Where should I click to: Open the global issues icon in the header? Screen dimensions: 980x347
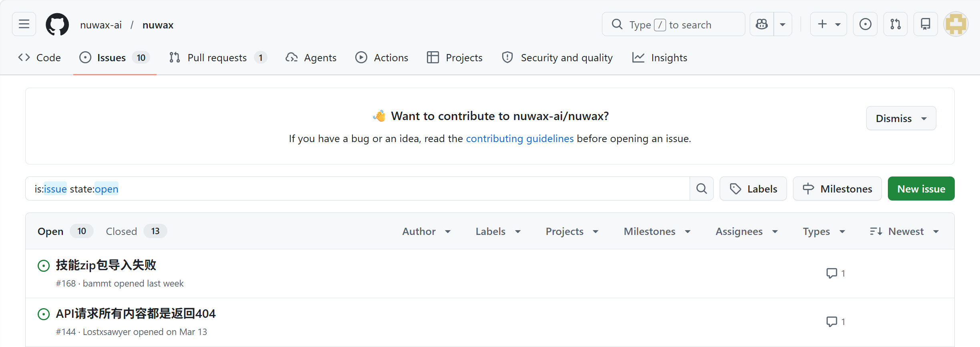tap(865, 24)
